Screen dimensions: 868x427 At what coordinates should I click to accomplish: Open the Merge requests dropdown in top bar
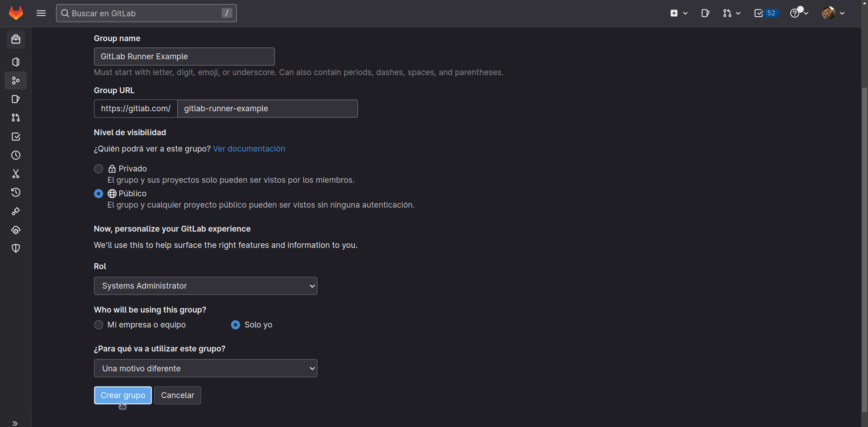pos(731,13)
